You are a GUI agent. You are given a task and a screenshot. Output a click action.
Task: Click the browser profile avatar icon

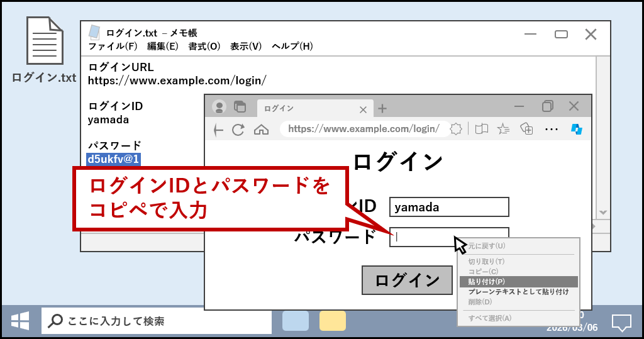[x=219, y=108]
